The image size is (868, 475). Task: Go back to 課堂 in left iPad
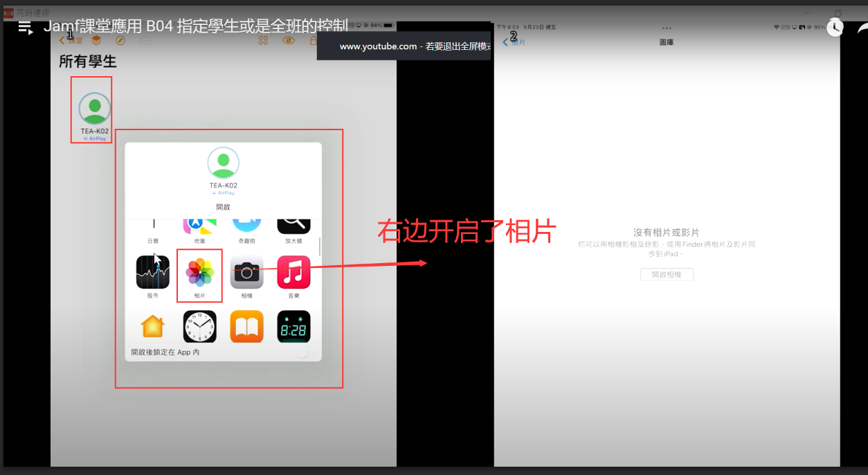[x=71, y=41]
